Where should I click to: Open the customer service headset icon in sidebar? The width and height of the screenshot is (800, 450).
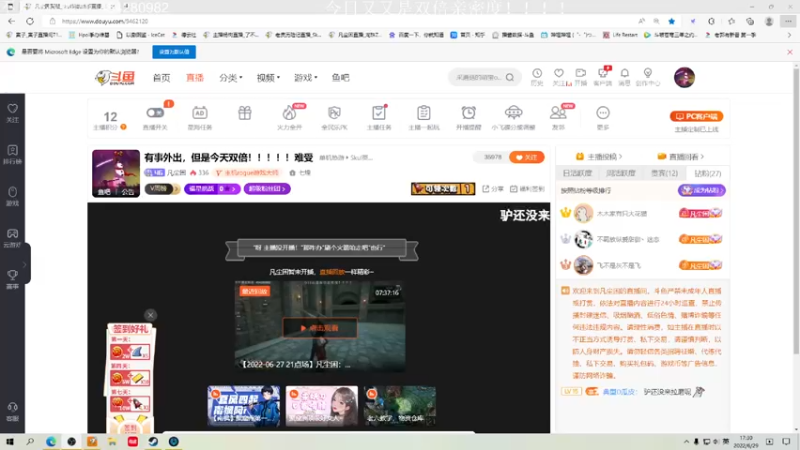pos(12,407)
